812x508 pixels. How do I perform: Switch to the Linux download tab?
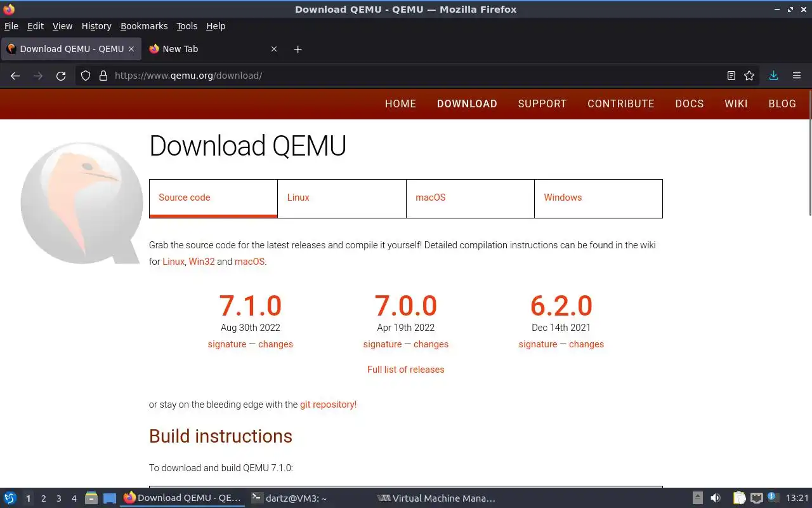[342, 198]
